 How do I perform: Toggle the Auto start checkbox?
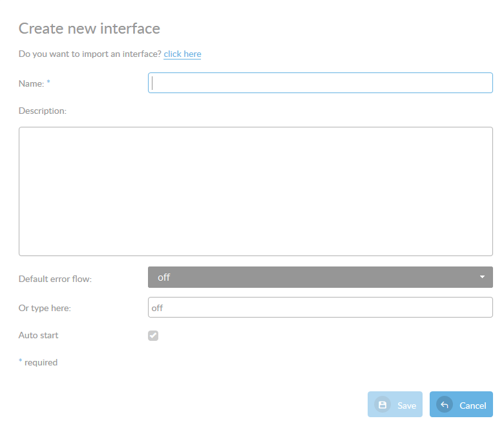coord(153,335)
